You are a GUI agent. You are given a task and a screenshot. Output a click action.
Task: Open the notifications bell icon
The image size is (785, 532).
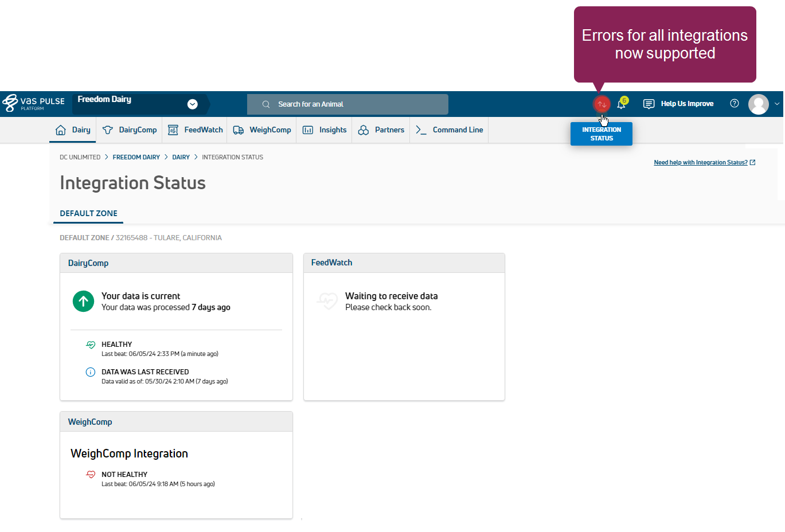pos(621,104)
